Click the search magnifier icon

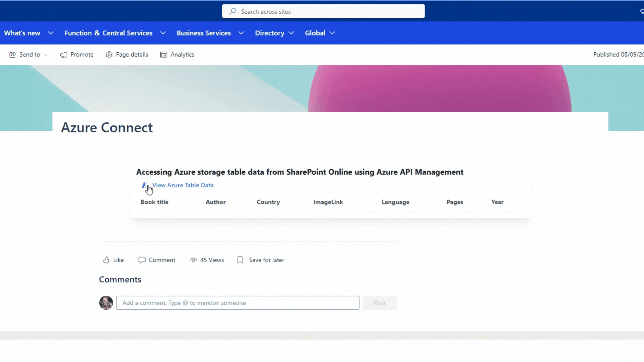tap(232, 11)
